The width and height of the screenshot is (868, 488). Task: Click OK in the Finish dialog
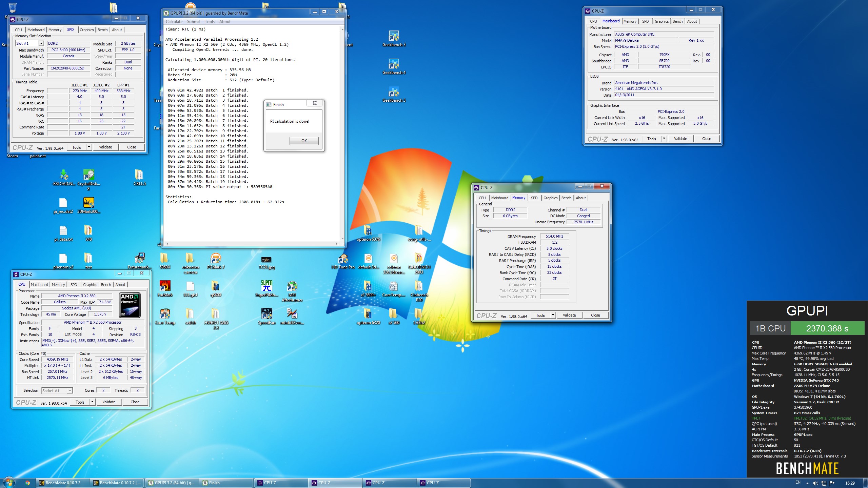click(x=304, y=141)
